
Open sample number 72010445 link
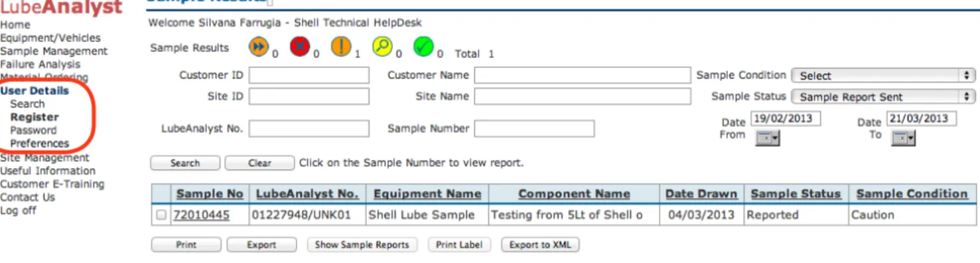pos(201,215)
